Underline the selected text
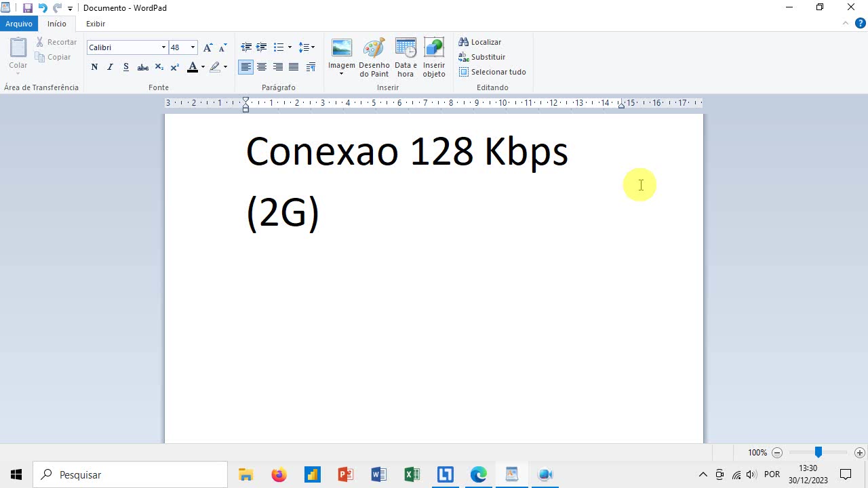868x488 pixels. (x=125, y=66)
